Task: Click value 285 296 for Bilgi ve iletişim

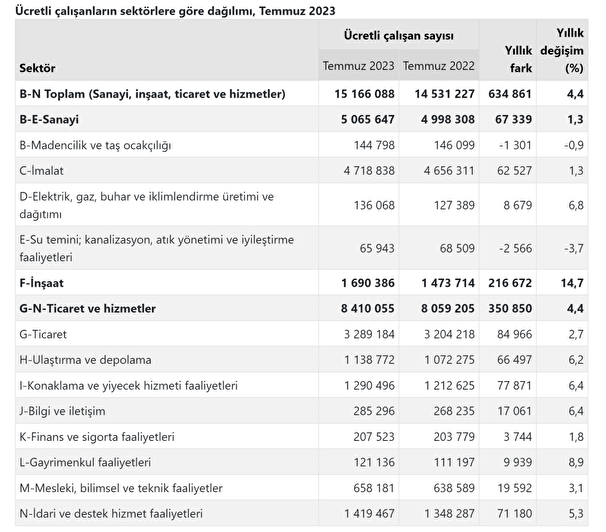Action: click(374, 411)
